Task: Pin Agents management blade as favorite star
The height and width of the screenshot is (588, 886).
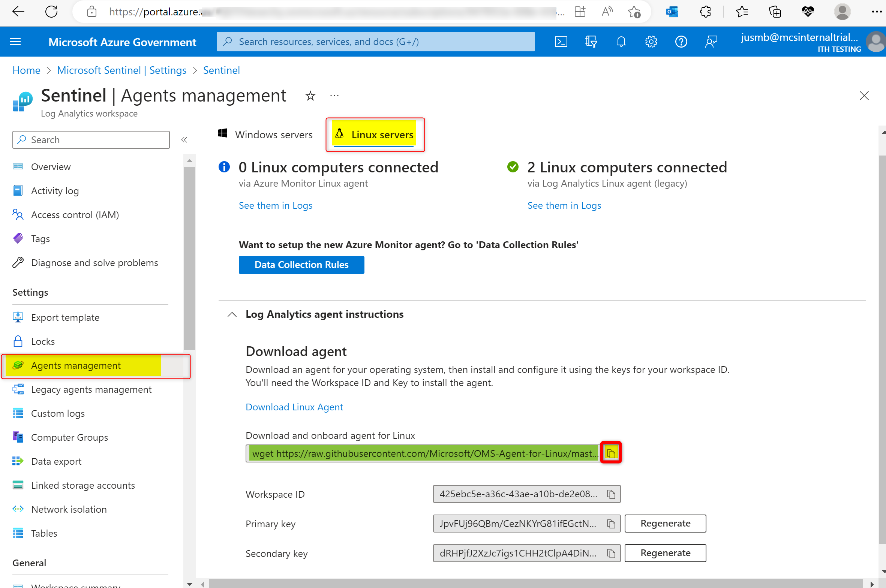Action: (310, 96)
